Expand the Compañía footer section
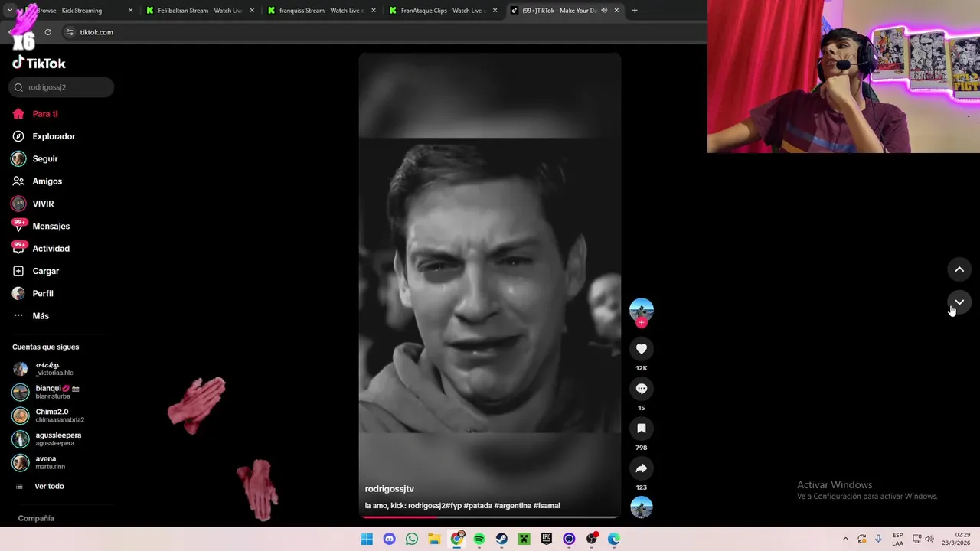This screenshot has width=980, height=551. point(36,518)
